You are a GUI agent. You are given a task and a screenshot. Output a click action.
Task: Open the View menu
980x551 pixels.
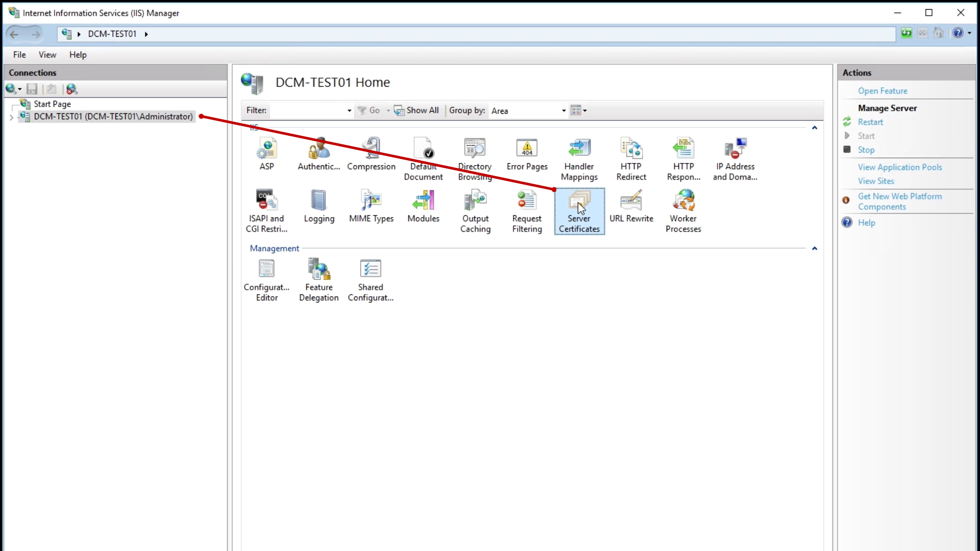tap(47, 55)
